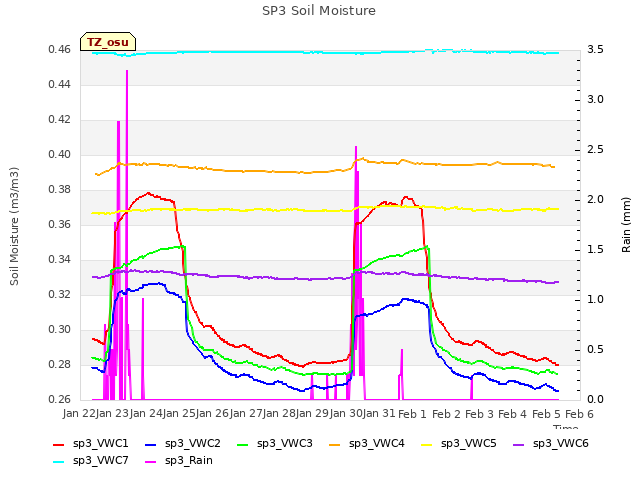Toggle the sp3_VWC6 legend entry
640x480 pixels.
(x=551, y=444)
